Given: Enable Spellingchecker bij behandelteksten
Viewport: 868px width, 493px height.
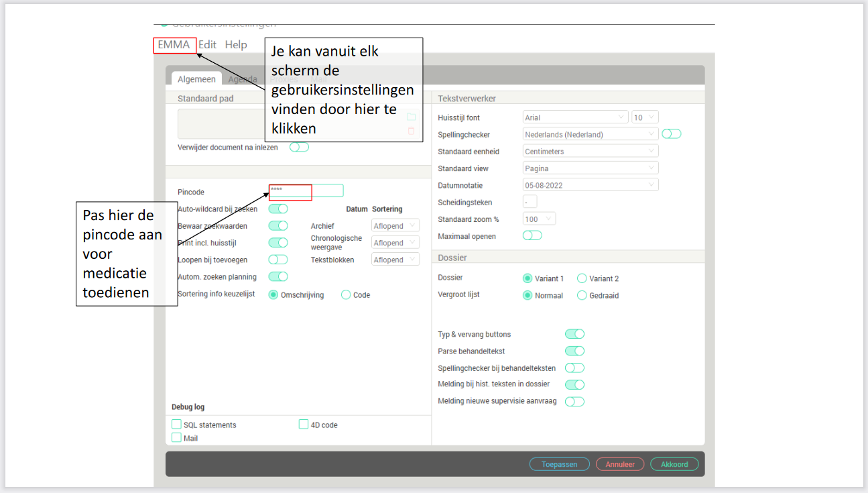Looking at the screenshot, I should 574,368.
